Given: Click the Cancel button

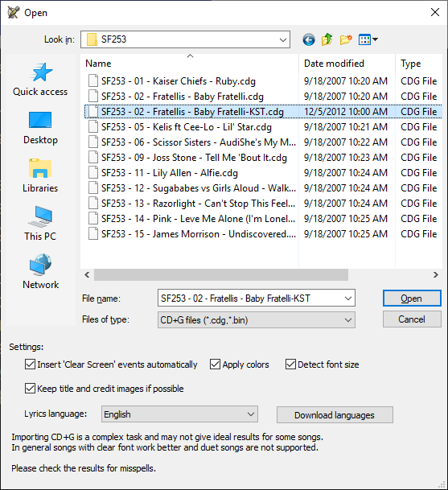Looking at the screenshot, I should coord(412,319).
